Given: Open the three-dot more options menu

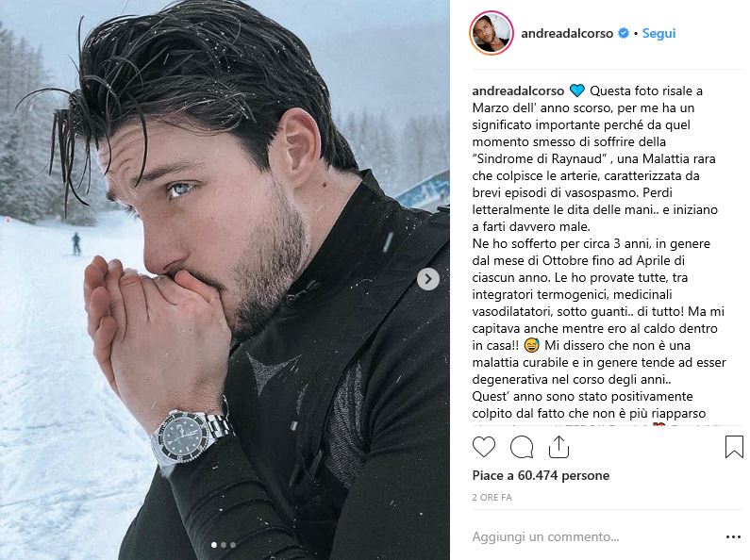Looking at the screenshot, I should (734, 536).
